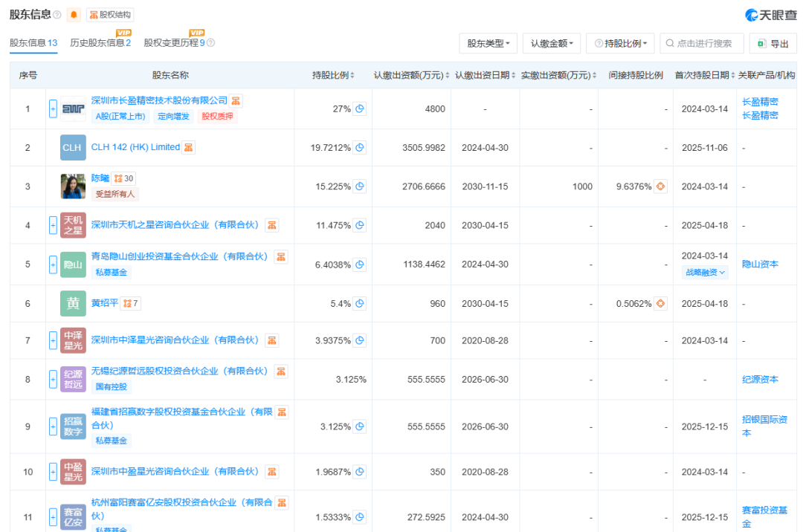Click the orange bell alert icon
The height and width of the screenshot is (532, 803).
(x=74, y=15)
